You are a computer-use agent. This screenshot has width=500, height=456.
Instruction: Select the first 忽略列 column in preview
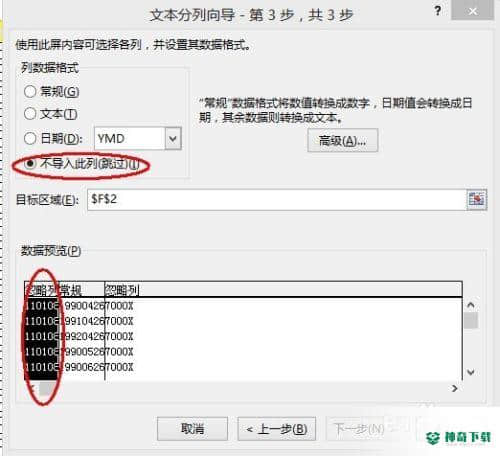pyautogui.click(x=42, y=291)
